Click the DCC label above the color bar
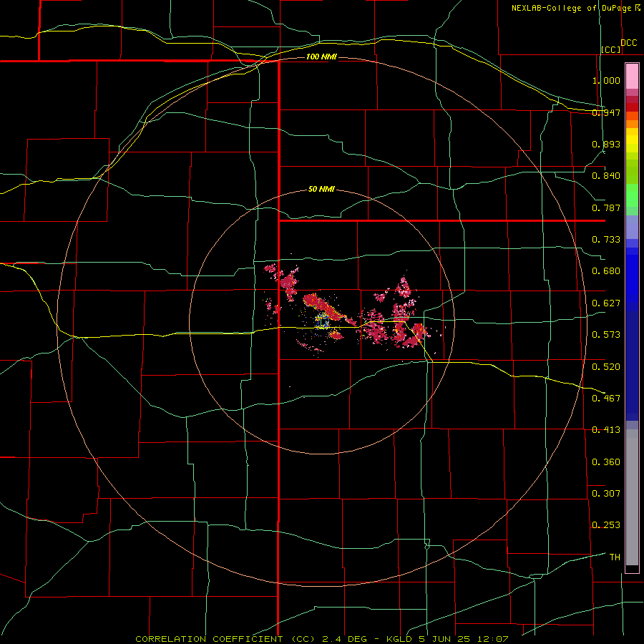 pyautogui.click(x=629, y=43)
